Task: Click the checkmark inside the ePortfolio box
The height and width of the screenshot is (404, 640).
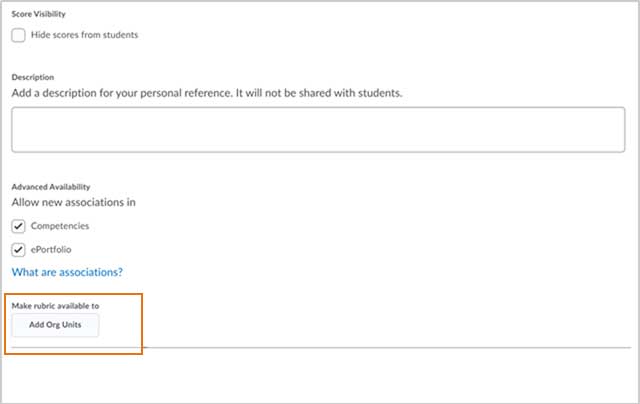Action: pyautogui.click(x=18, y=250)
